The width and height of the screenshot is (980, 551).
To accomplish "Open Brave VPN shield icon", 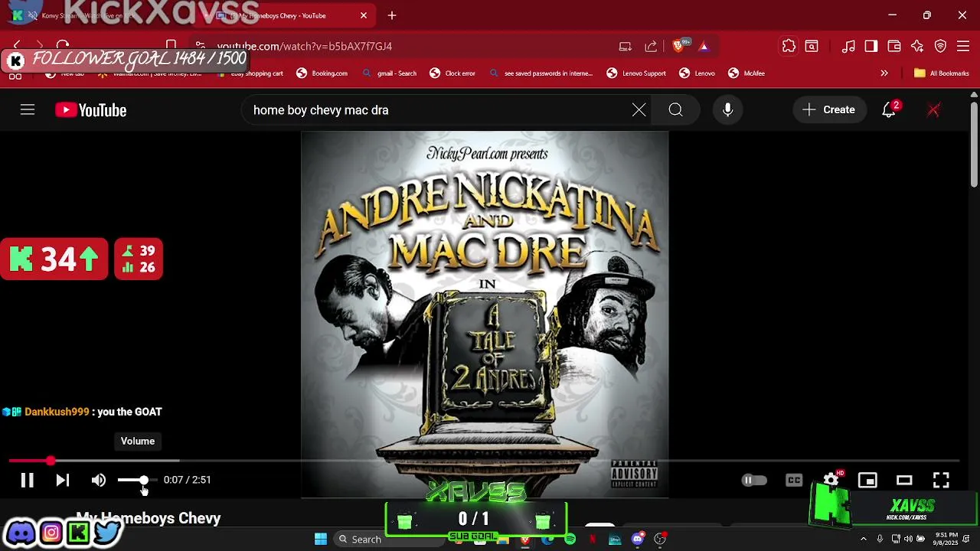I will tap(941, 46).
